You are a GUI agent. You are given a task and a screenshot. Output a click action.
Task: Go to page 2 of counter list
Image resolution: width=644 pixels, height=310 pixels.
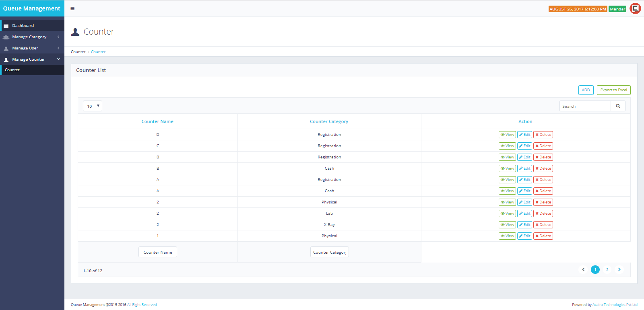(607, 270)
